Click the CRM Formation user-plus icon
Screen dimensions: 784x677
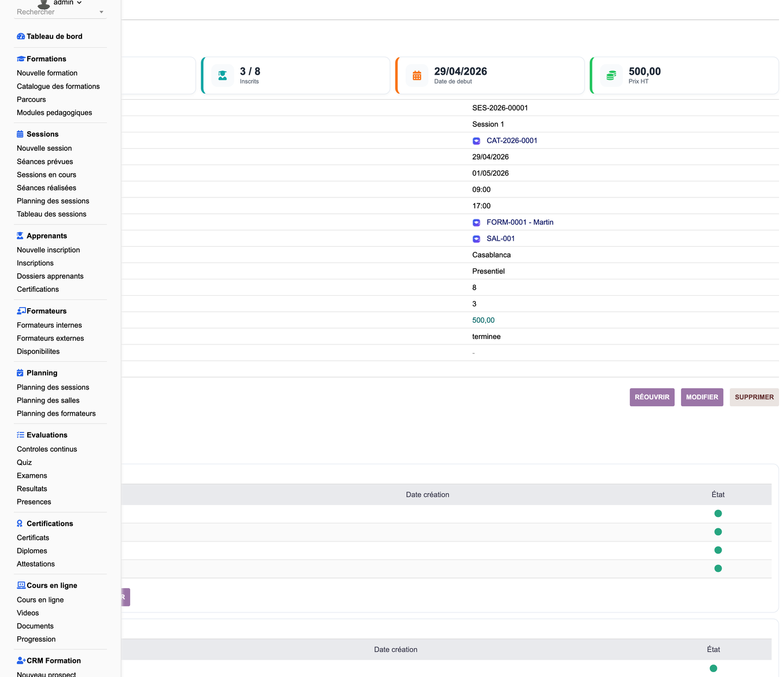coord(21,660)
